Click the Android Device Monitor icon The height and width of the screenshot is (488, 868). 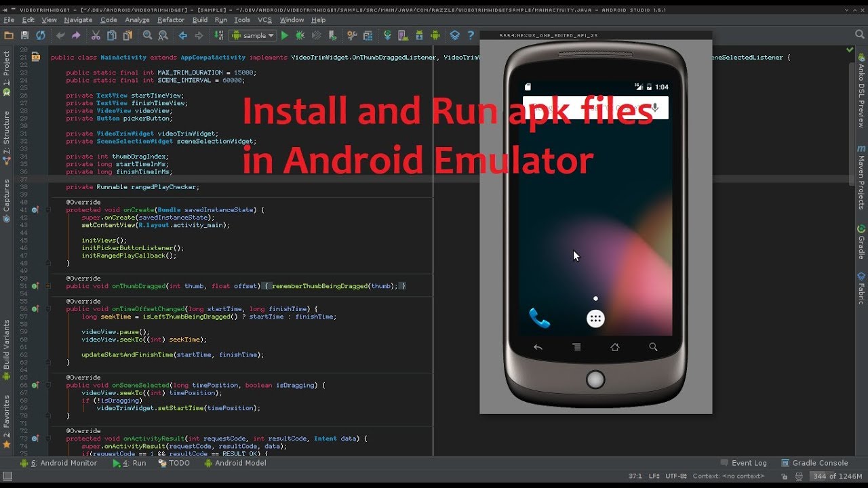click(435, 35)
